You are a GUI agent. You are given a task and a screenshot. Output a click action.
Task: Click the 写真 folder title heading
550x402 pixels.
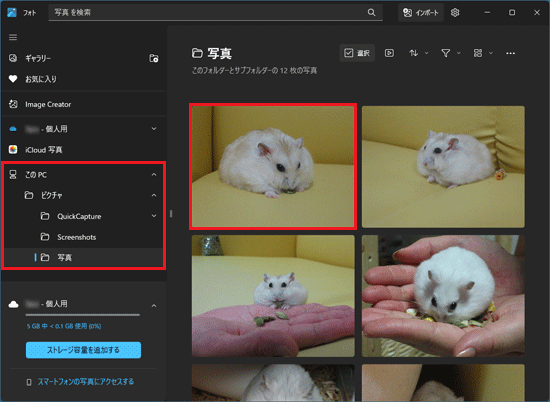point(220,53)
